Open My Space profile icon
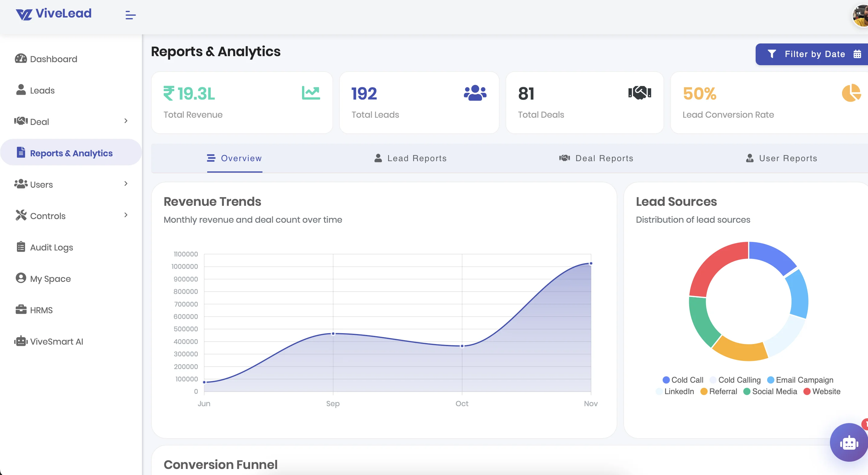Screen dimensions: 868x475 (x=21, y=278)
